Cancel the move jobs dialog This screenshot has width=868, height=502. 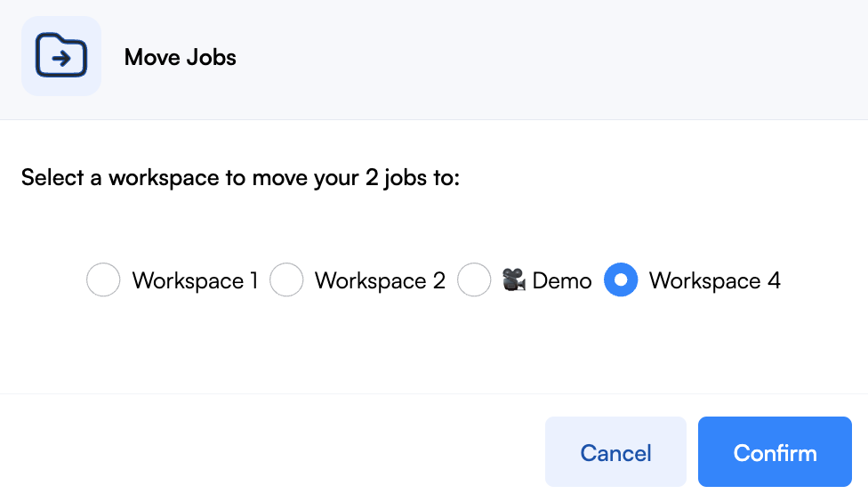point(615,451)
